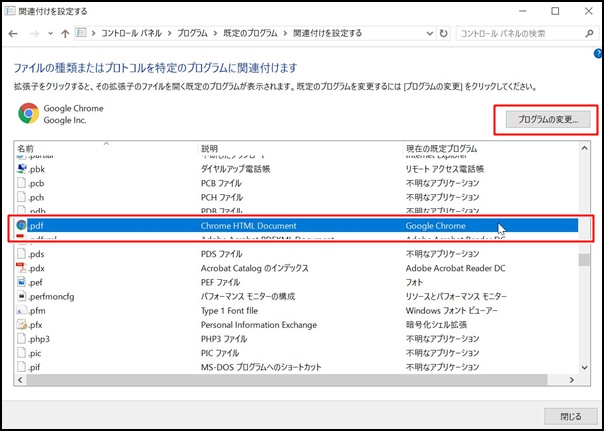The height and width of the screenshot is (431, 604).
Task: Click Personal Information Exchange text
Action: coord(259,325)
